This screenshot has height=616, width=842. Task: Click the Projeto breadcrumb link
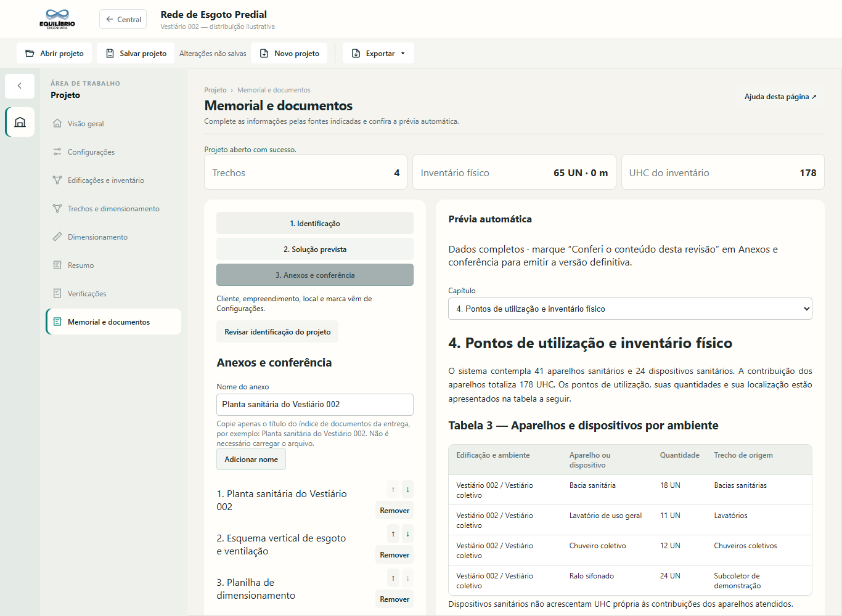coord(215,90)
